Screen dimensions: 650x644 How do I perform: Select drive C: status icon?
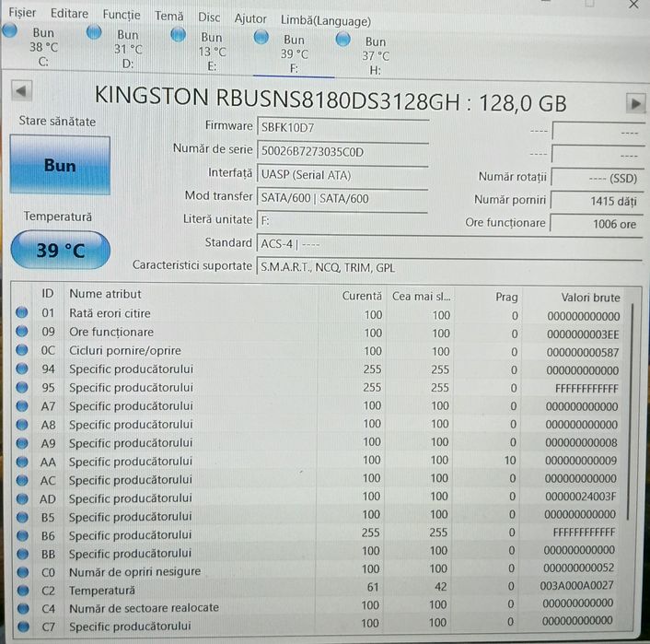pyautogui.click(x=9, y=29)
